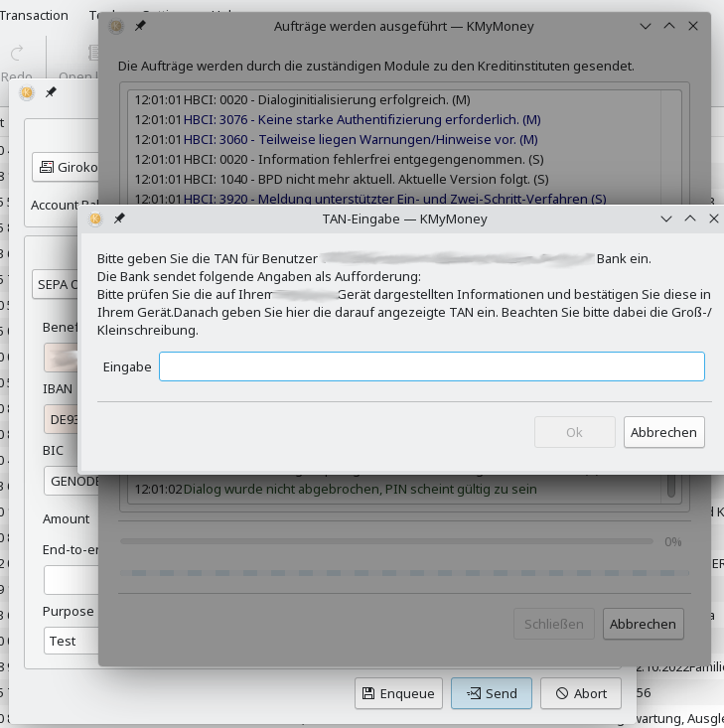Click the Send button in the transfer dialog
This screenshot has height=728, width=724.
point(492,693)
